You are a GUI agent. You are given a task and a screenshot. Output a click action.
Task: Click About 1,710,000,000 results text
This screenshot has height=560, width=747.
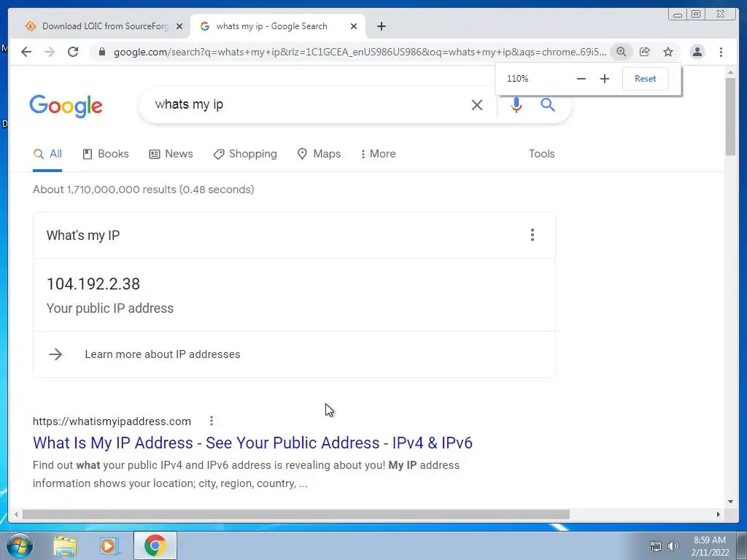point(144,190)
